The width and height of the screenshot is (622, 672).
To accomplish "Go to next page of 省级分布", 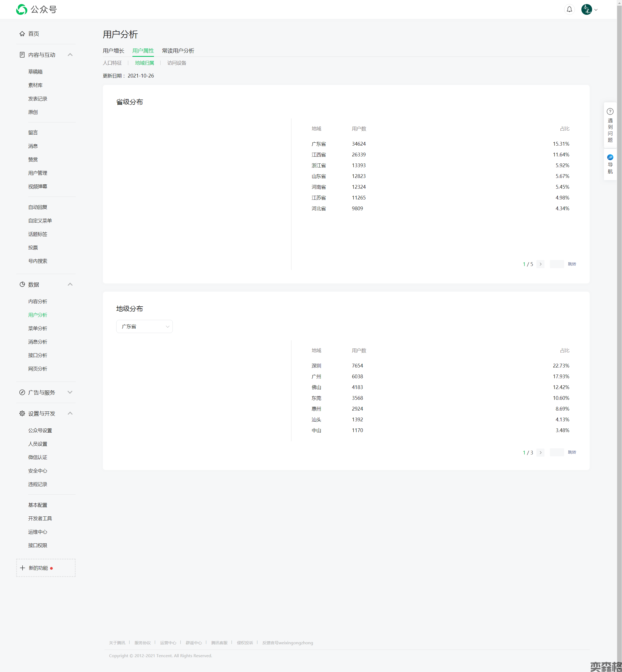I will 540,264.
